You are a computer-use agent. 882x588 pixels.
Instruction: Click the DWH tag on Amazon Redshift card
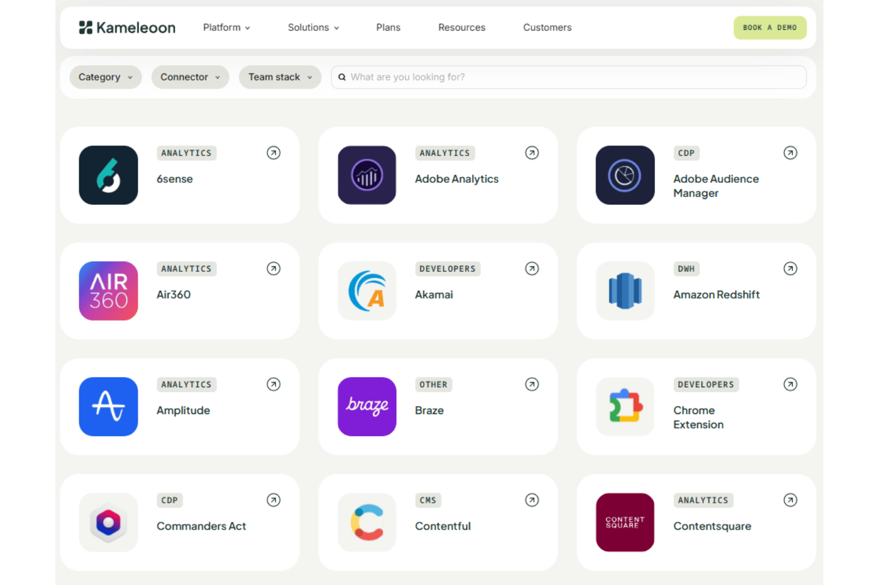pos(687,269)
